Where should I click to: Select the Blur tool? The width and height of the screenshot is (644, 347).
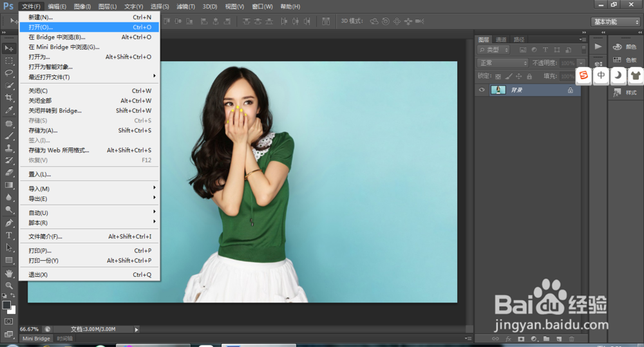point(8,198)
